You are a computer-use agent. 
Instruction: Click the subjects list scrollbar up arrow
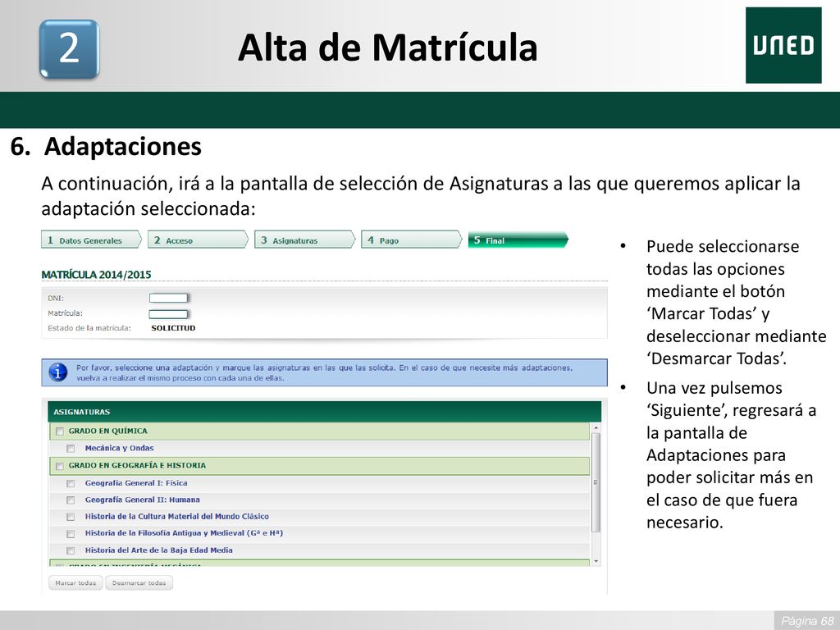click(x=596, y=428)
